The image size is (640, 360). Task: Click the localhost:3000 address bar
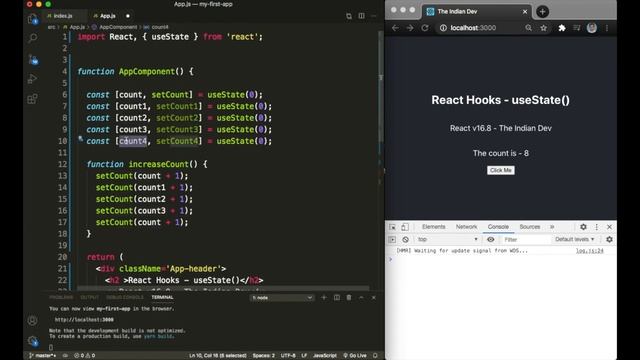[x=473, y=28]
